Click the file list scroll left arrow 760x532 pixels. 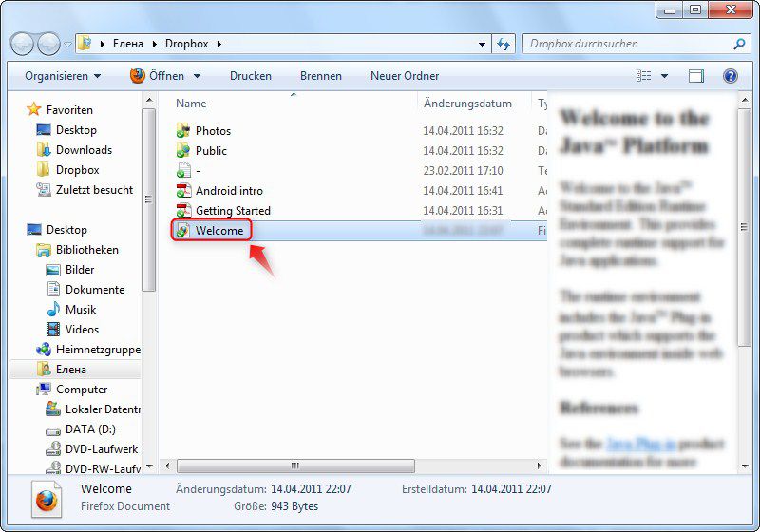[167, 465]
